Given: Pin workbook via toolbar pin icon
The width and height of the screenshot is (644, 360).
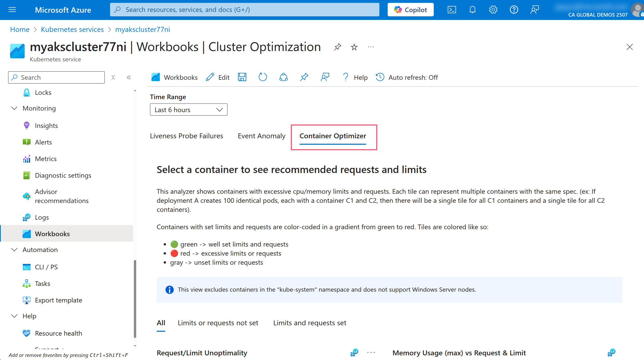Looking at the screenshot, I should pos(304,77).
